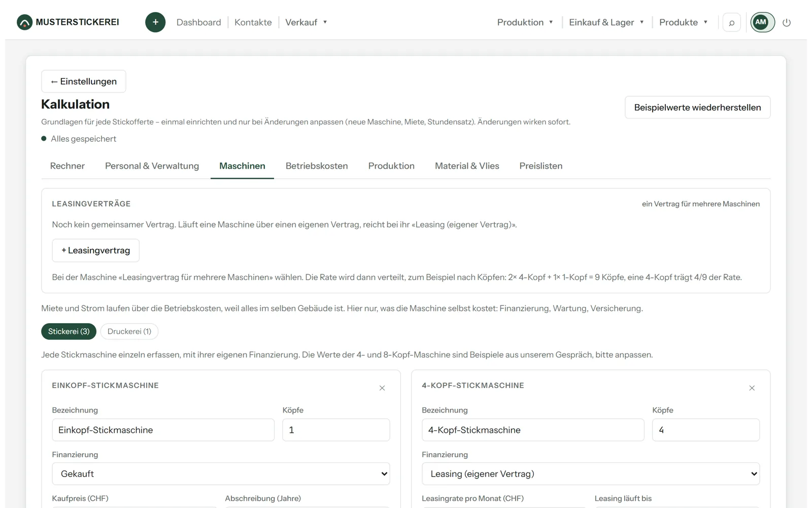Screen dimensions: 812x508
Task: Click the green plus quick-add button
Action: 155,22
